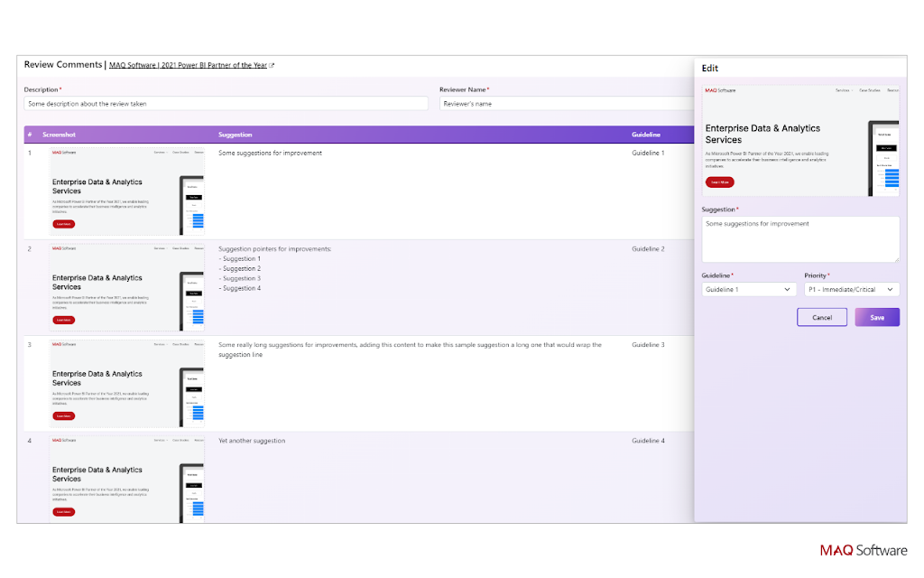Click the Guideline column header
924x578 pixels.
click(646, 135)
